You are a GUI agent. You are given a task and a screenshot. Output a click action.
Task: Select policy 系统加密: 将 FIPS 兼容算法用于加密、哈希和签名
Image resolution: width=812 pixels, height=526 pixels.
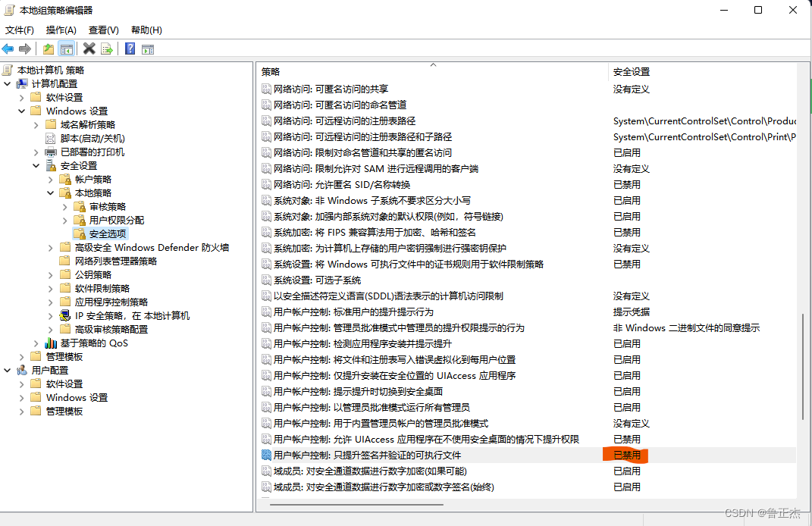[x=375, y=233]
